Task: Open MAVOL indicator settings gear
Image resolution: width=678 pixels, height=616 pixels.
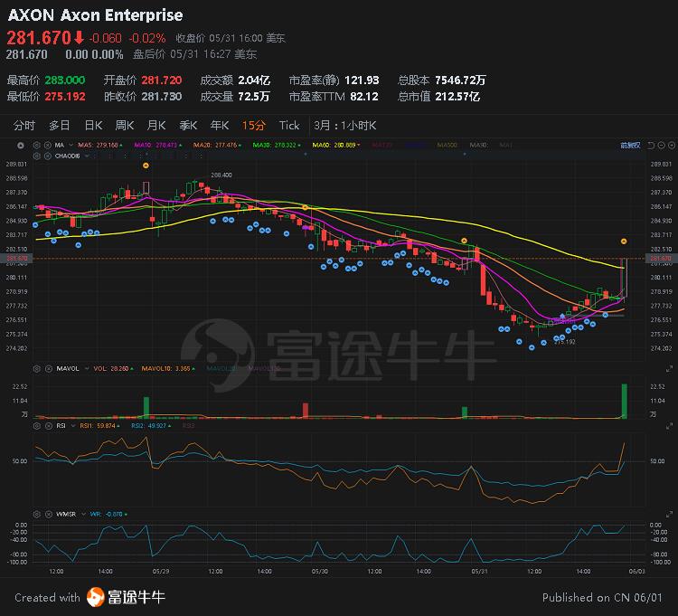Action: click(37, 368)
